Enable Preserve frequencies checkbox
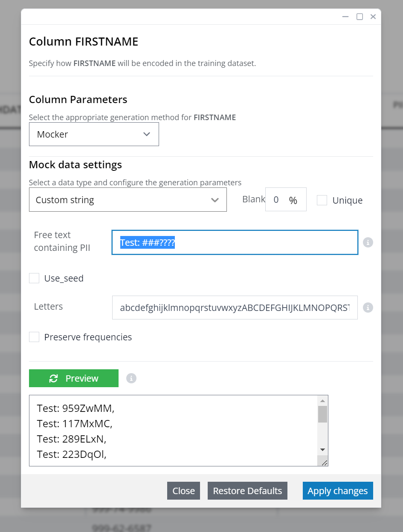Screen dimensions: 403x532 pos(34,337)
